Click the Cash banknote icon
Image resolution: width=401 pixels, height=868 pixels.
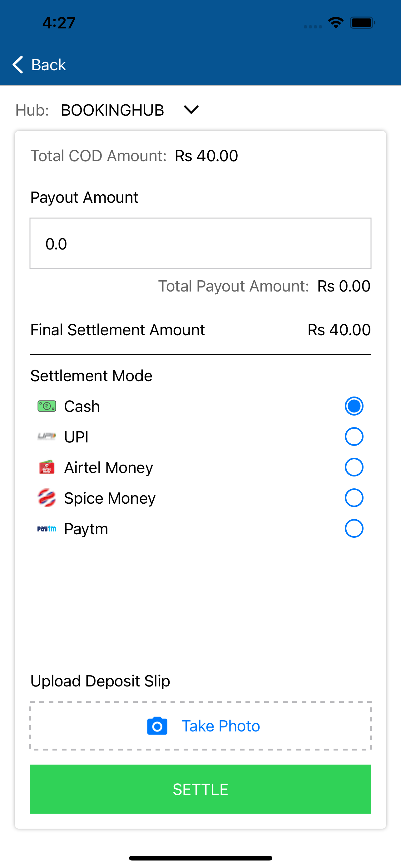47,406
